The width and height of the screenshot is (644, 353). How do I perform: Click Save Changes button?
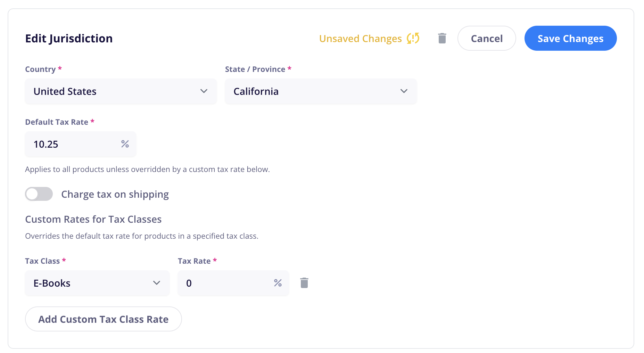(570, 38)
